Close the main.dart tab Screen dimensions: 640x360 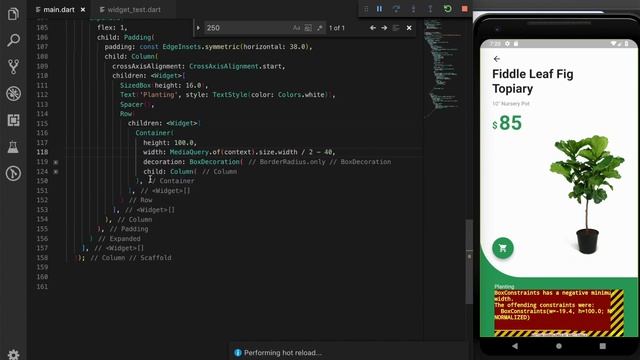[83, 9]
